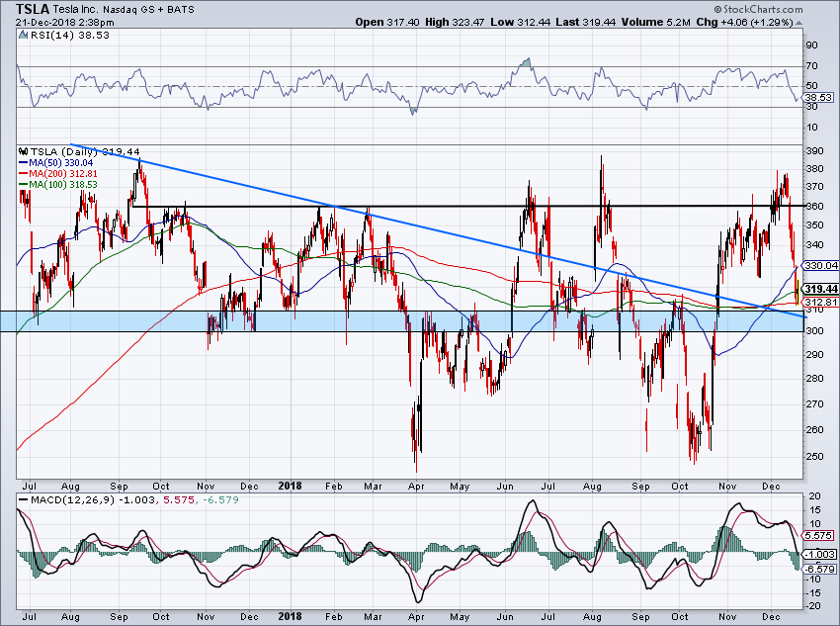Click the MA(200) 312.81 legend text
This screenshot has width=840, height=626.
click(63, 174)
